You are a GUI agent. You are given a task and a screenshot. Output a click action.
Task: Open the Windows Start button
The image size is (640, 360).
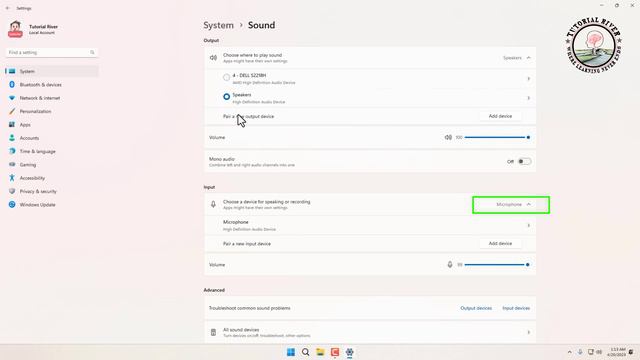pyautogui.click(x=291, y=352)
